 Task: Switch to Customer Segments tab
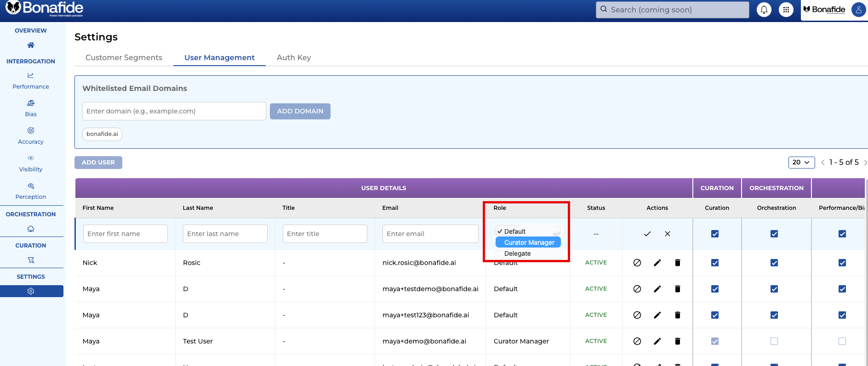[124, 57]
